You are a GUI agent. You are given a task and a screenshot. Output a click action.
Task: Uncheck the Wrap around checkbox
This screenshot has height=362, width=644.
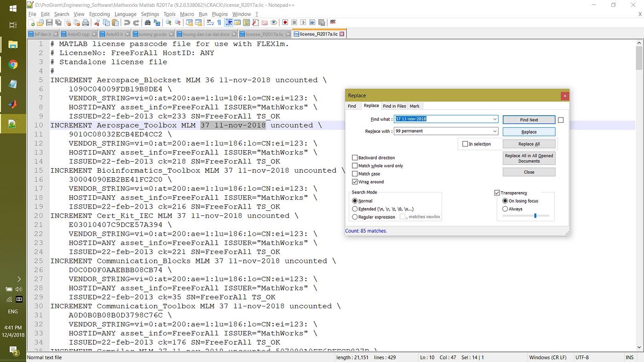click(x=355, y=182)
